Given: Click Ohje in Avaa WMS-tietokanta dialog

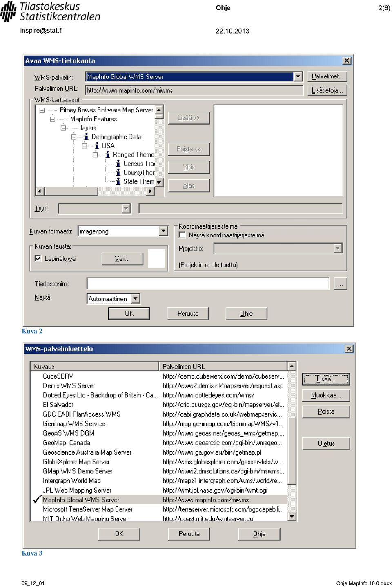Looking at the screenshot, I should pyautogui.click(x=246, y=313).
